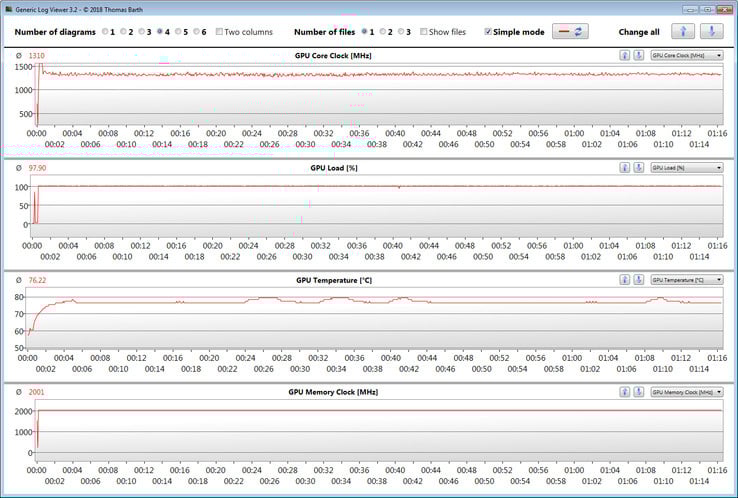The height and width of the screenshot is (498, 738).
Task: Click the Number of diagrams label
Action: coord(55,32)
